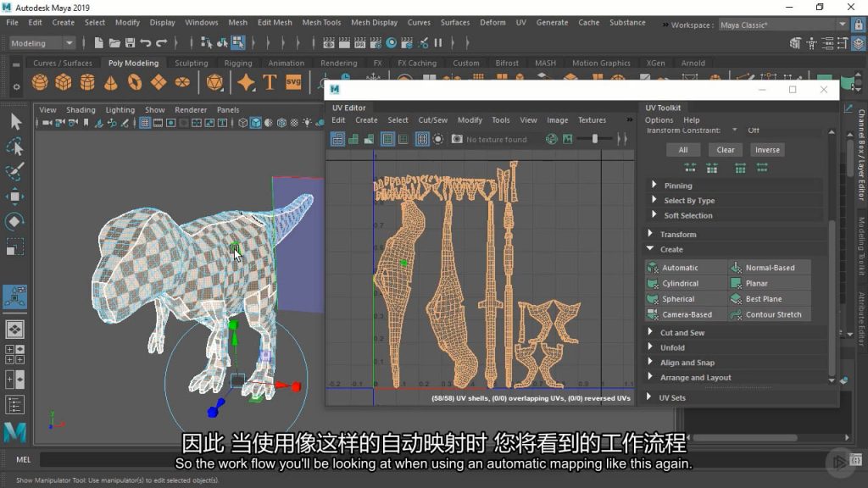868x488 pixels.
Task: Open the Workspace Maya Classic dropdown
Action: pos(782,25)
